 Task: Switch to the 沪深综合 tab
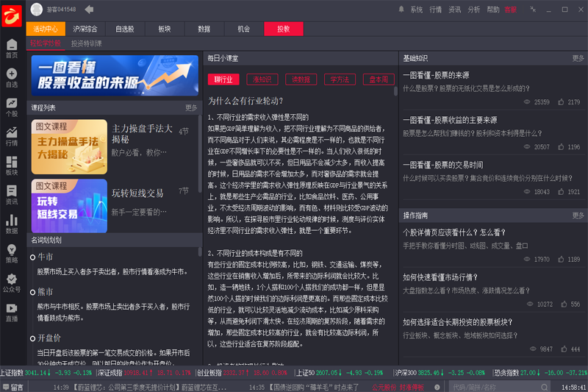[85, 29]
